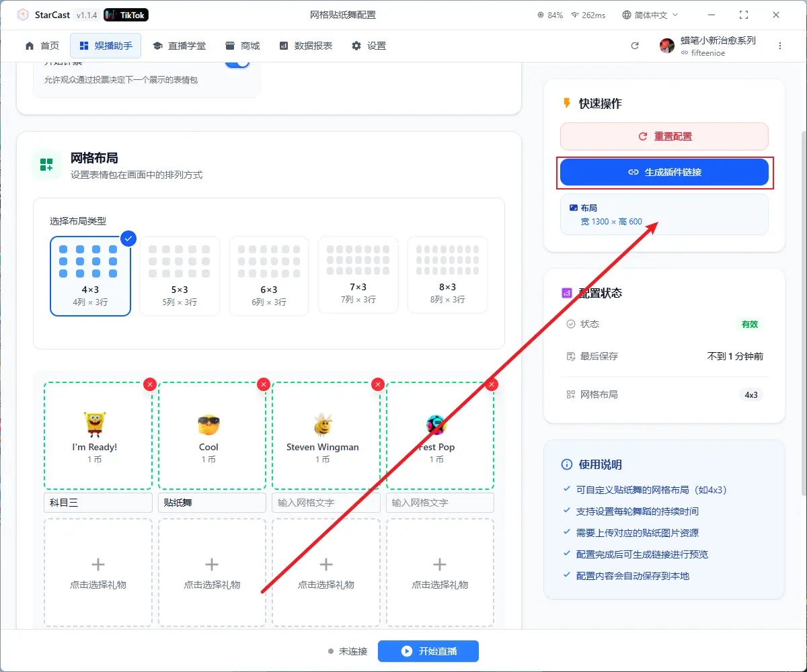The height and width of the screenshot is (672, 807).
Task: Pick the 6×3 layout type
Action: (268, 276)
